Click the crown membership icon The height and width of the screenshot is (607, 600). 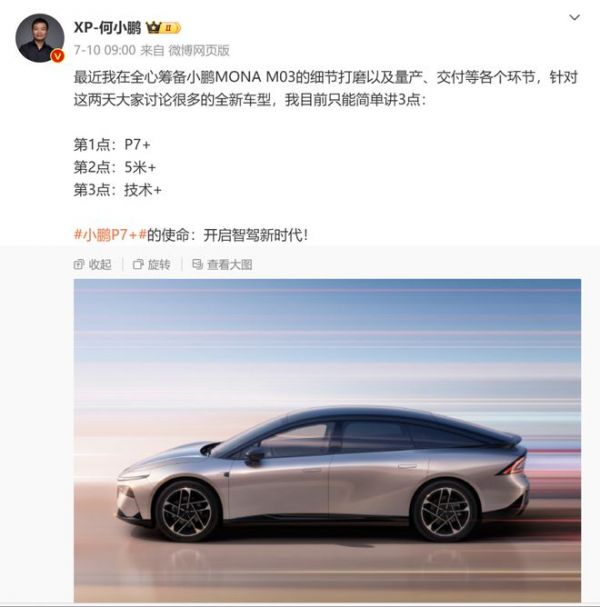[x=153, y=28]
